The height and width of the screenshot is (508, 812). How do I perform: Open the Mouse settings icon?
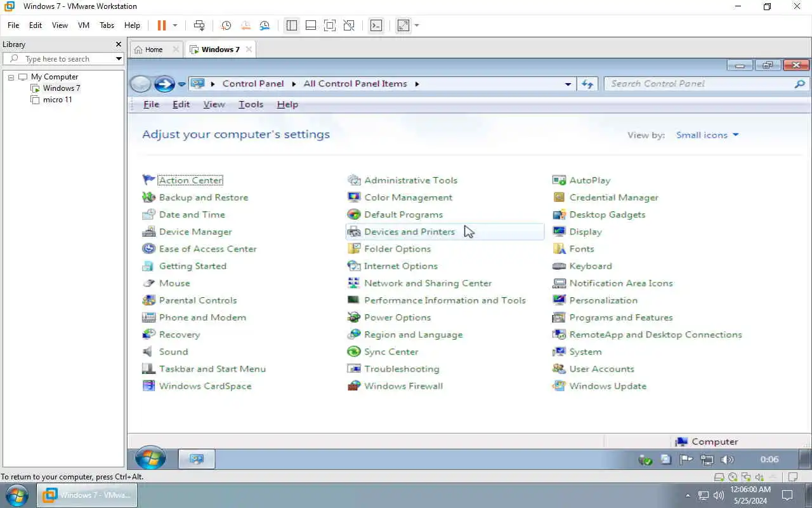coord(148,283)
